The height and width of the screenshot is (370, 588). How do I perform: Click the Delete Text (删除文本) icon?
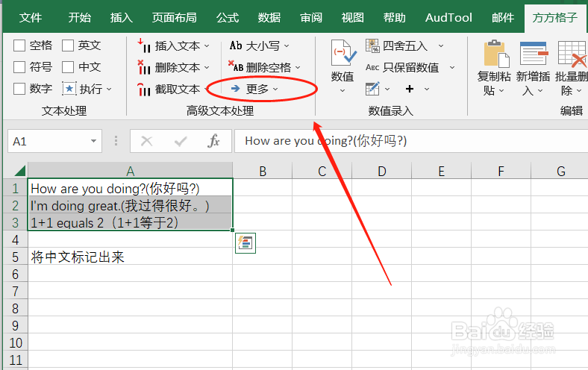pyautogui.click(x=144, y=67)
